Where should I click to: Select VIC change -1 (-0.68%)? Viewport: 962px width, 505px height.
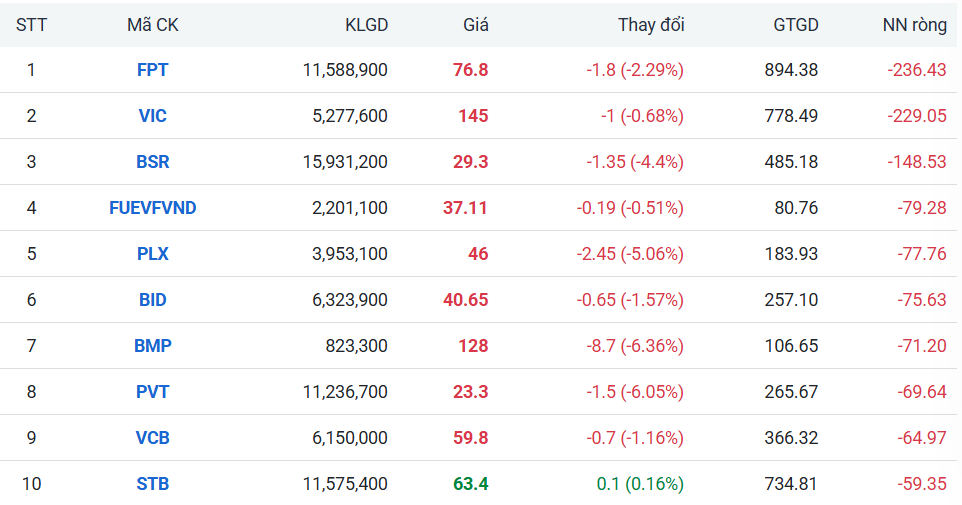click(642, 116)
